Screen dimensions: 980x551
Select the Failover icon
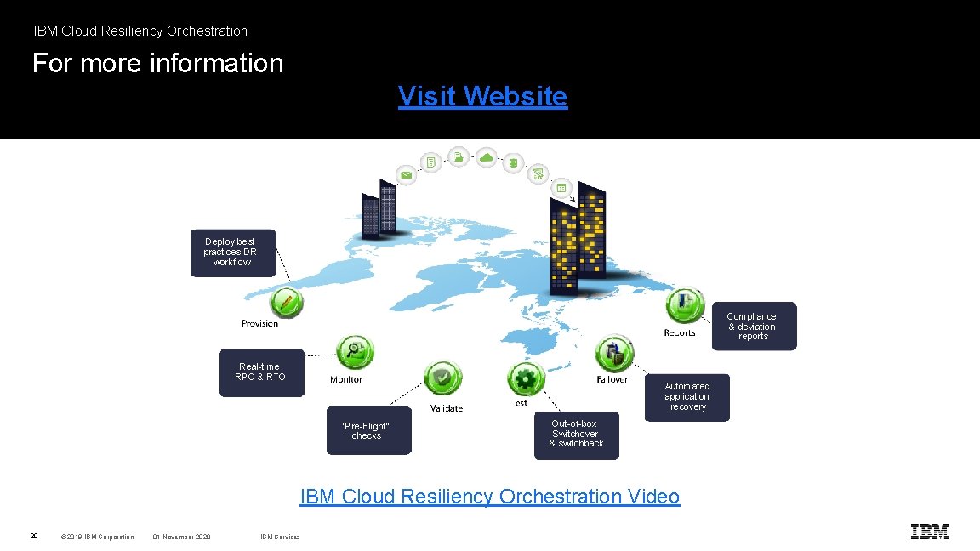click(614, 353)
